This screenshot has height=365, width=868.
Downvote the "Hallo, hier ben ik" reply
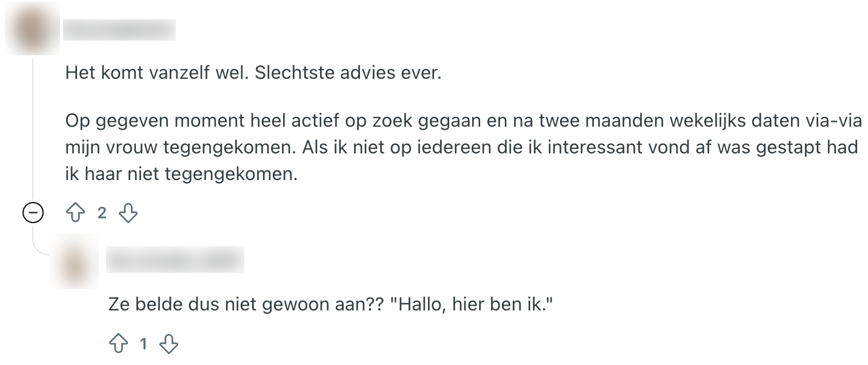click(169, 344)
